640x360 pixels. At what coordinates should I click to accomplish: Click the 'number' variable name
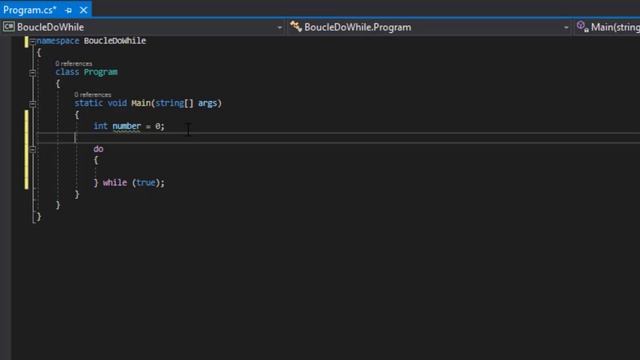click(x=127, y=126)
